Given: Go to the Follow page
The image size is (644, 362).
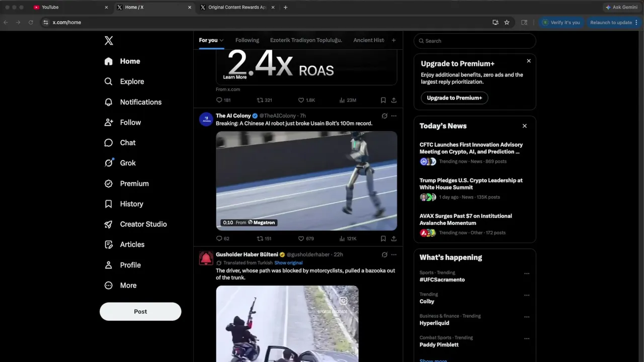Looking at the screenshot, I should pyautogui.click(x=123, y=122).
